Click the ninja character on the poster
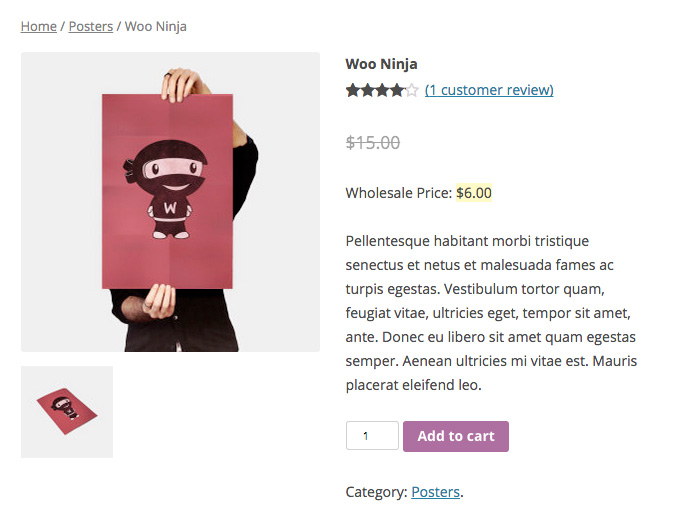The height and width of the screenshot is (525, 677). pyautogui.click(x=168, y=189)
